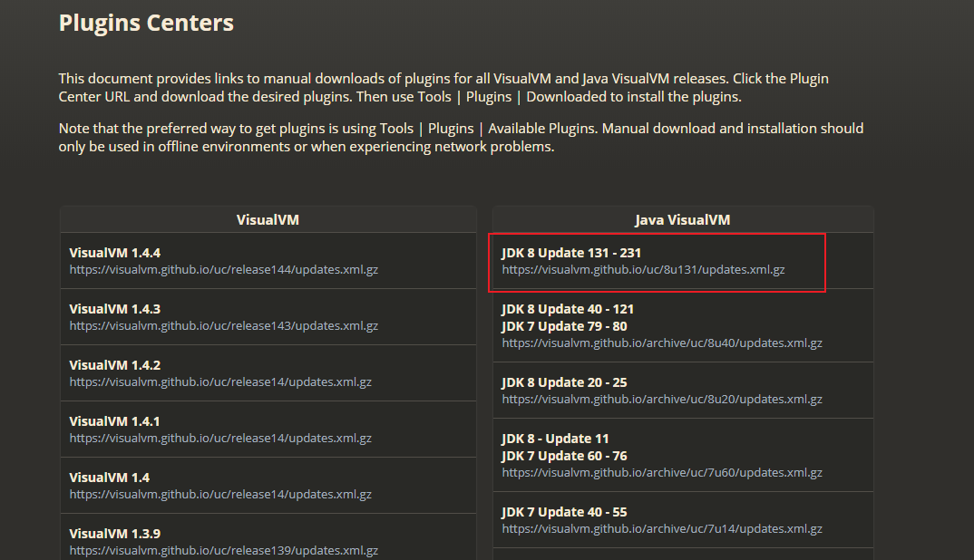Open the updates link under VisualVM 1.4.2
974x560 pixels.
(220, 382)
